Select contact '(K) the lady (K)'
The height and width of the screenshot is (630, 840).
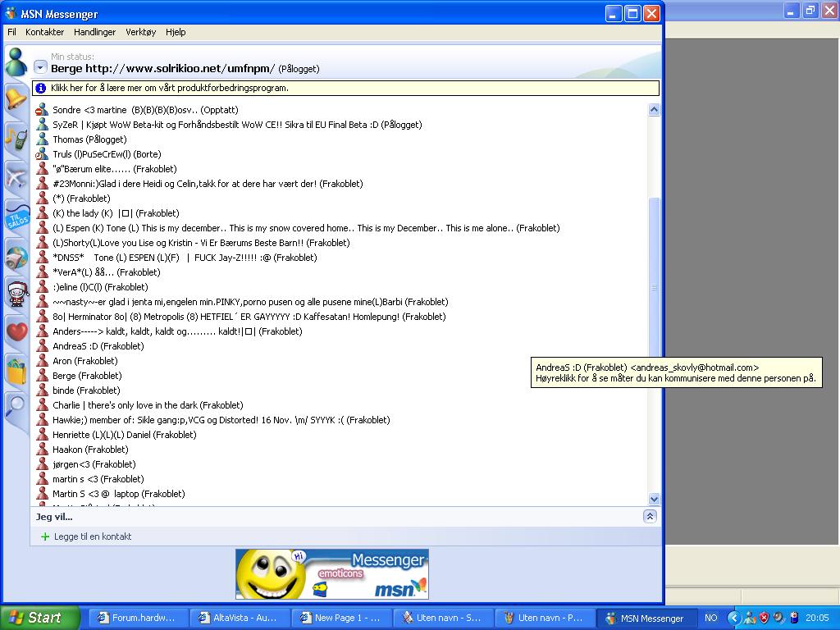pos(116,213)
